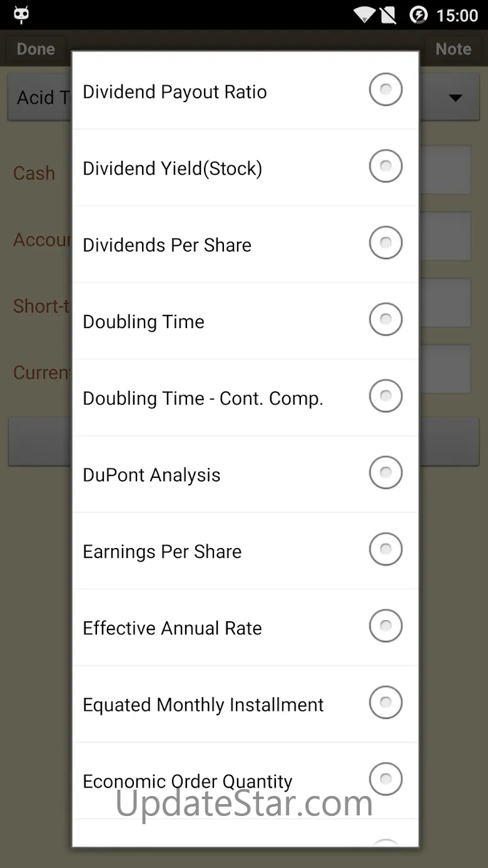Tap the Doubling Time list entry text

coord(143,322)
